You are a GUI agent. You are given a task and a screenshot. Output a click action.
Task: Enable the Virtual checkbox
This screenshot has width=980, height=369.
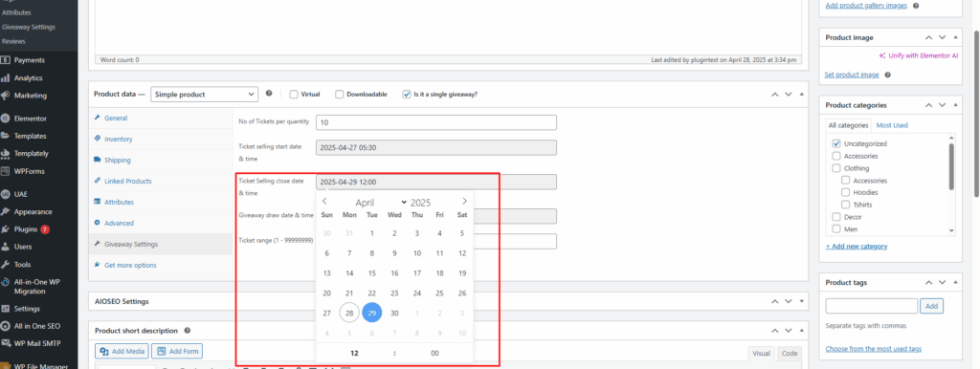point(294,95)
